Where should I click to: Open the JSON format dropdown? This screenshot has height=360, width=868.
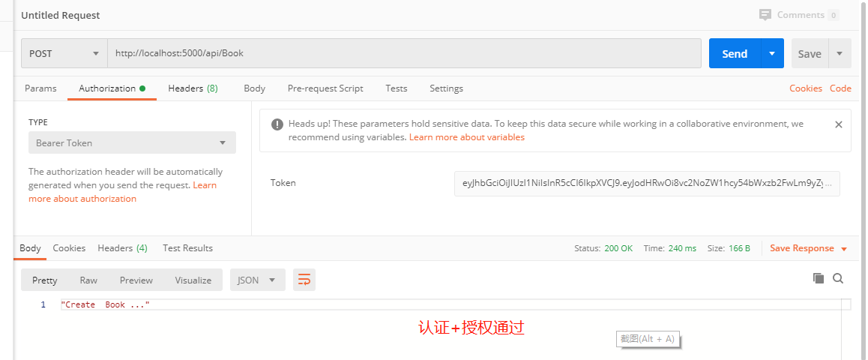[x=257, y=280]
